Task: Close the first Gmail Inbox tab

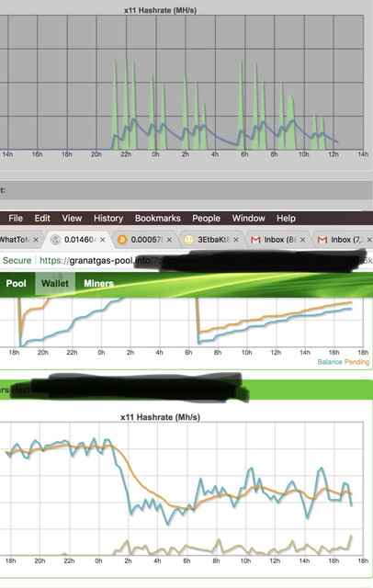Action: click(x=302, y=240)
